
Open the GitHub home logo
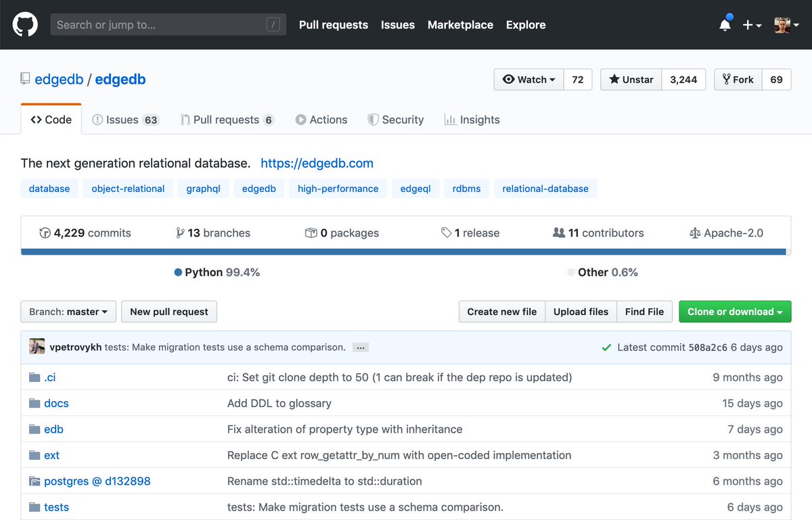tap(25, 25)
